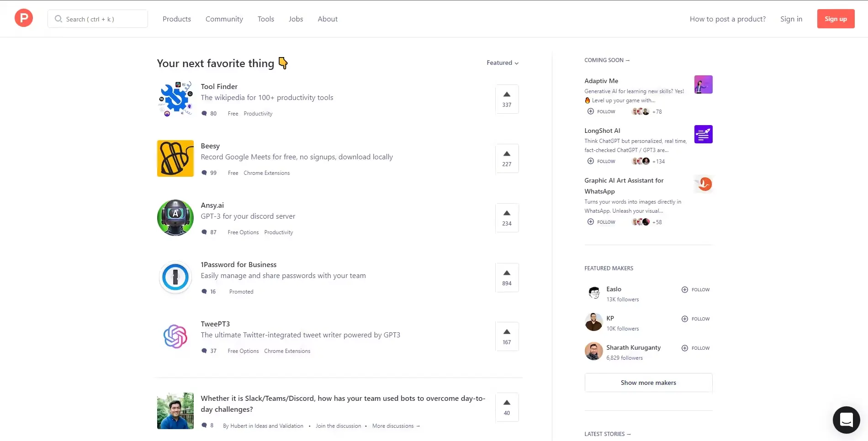Click the comment bubble icon on Beesy
The height and width of the screenshot is (441, 868).
(x=205, y=173)
